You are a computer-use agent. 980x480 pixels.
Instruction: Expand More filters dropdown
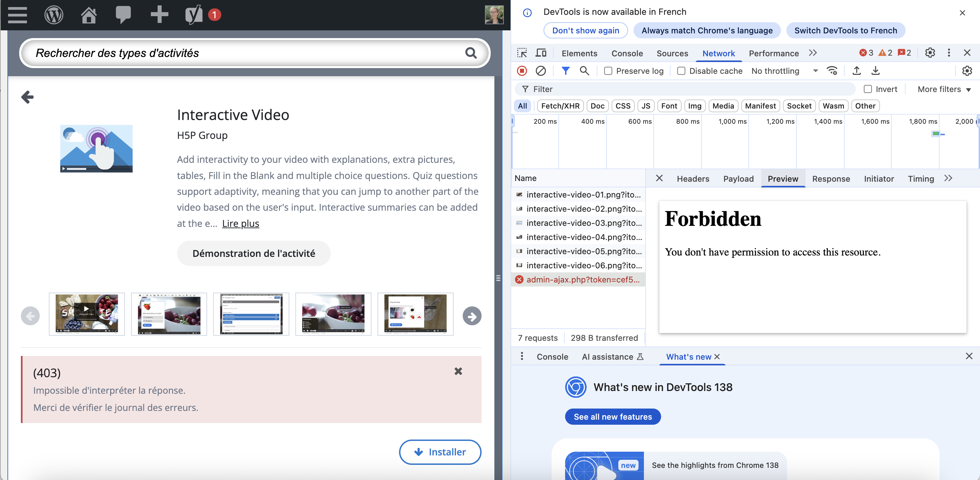pyautogui.click(x=944, y=89)
